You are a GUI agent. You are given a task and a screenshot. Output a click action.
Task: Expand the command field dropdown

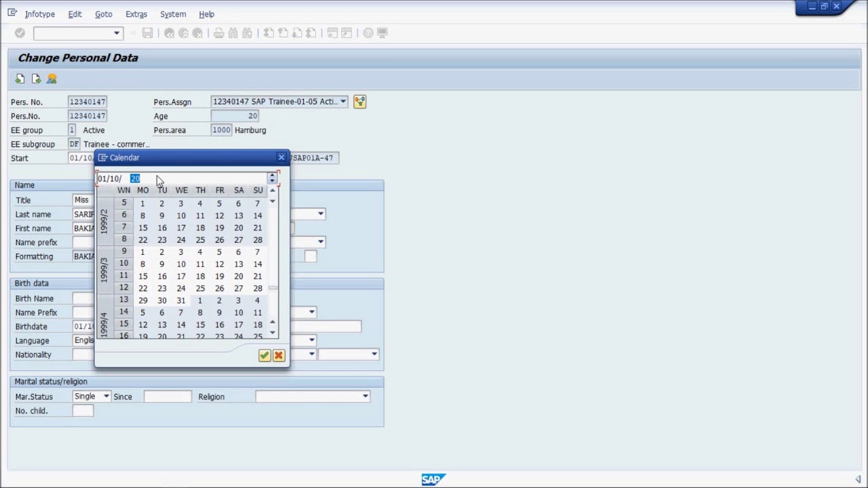tap(117, 33)
